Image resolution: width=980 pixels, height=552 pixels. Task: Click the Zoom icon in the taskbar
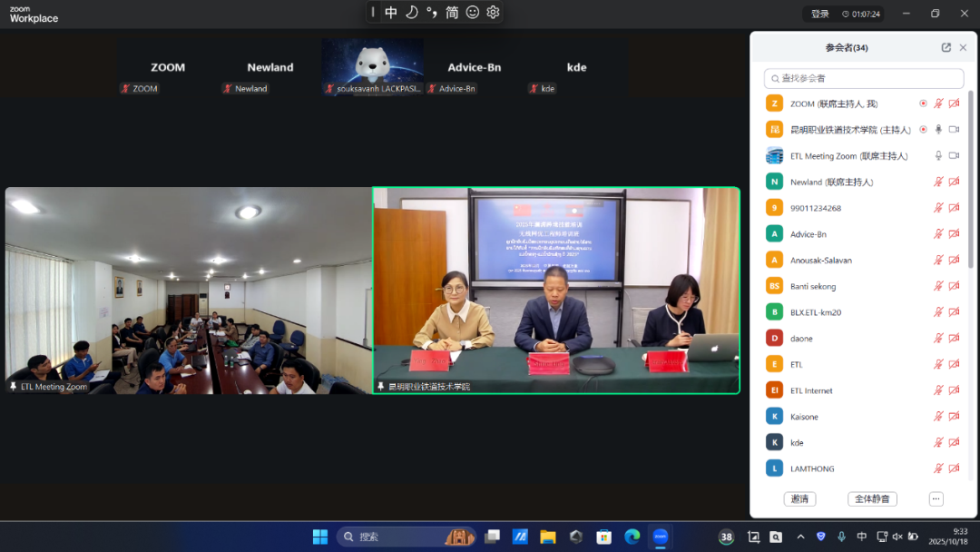click(x=661, y=537)
